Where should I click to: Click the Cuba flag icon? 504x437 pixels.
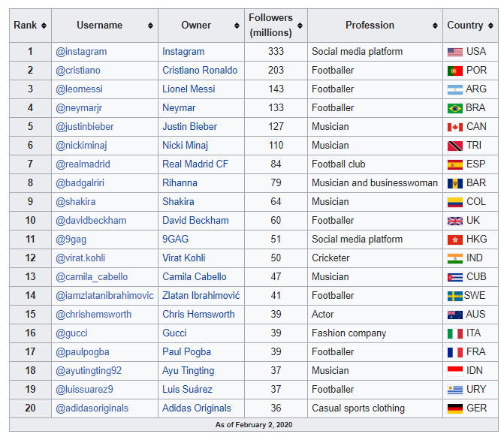tap(454, 277)
